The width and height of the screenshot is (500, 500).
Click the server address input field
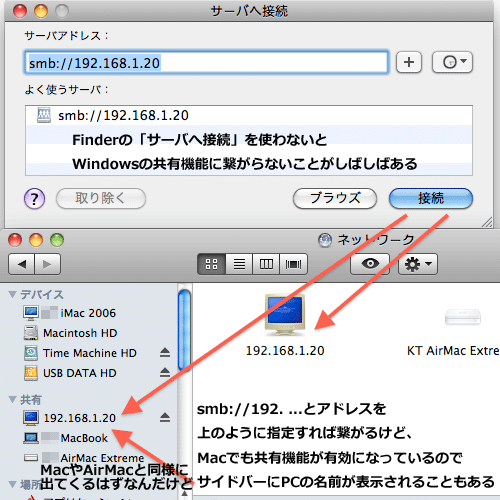click(x=206, y=62)
